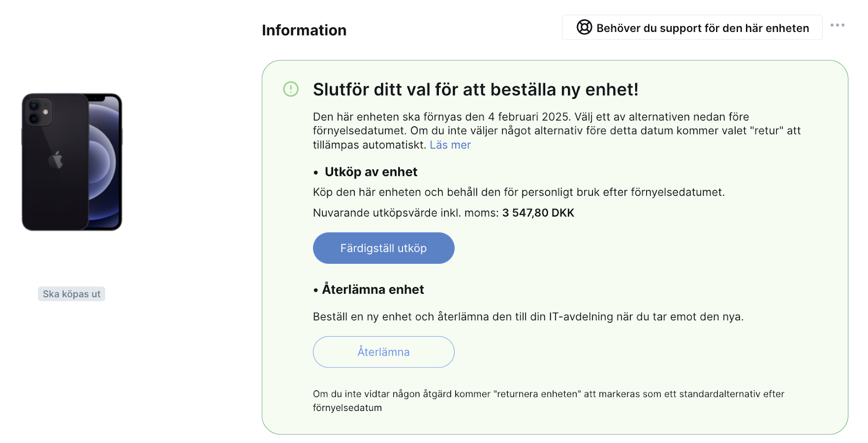Click the renewal date paragraph mentioning 4 februari 2025
868x443 pixels.
[557, 131]
